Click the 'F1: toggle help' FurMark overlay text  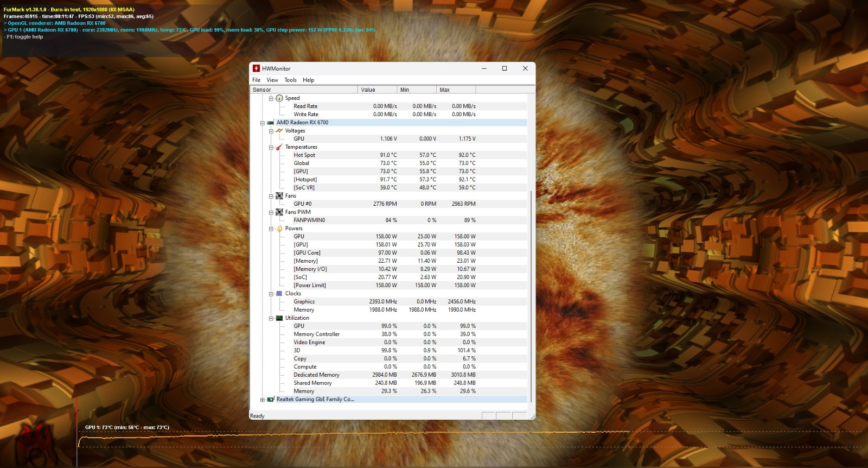click(x=23, y=37)
